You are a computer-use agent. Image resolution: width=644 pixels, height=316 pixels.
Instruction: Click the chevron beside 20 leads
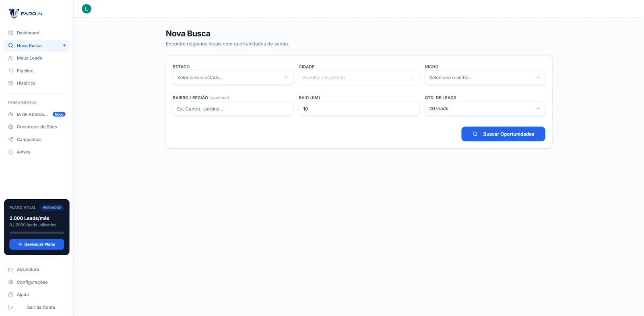tap(538, 109)
